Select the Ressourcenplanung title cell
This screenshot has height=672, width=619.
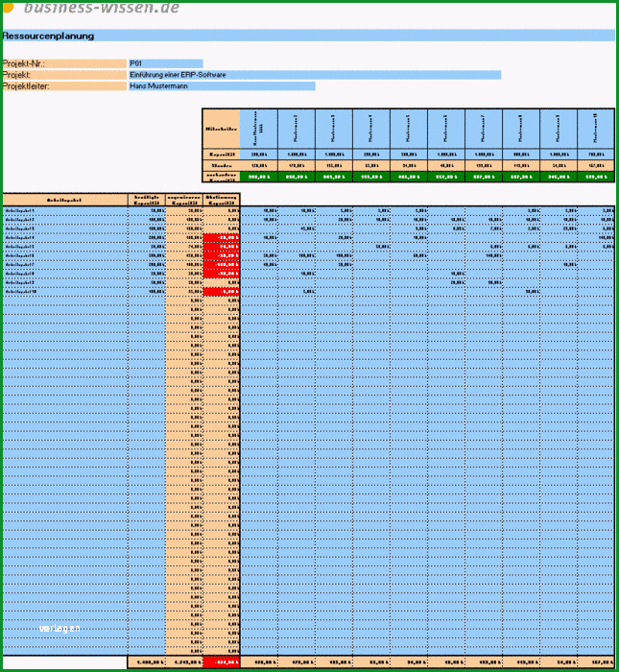(308, 36)
